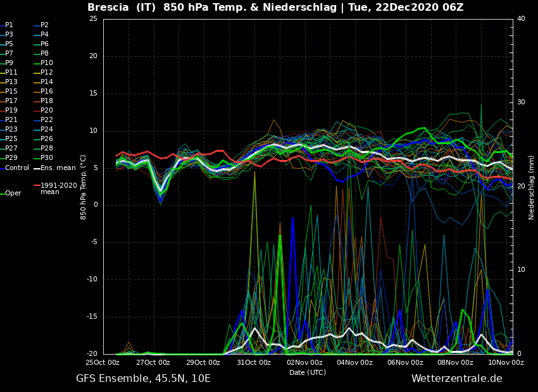Click the Niederschlag (mm) axis label

532,187
